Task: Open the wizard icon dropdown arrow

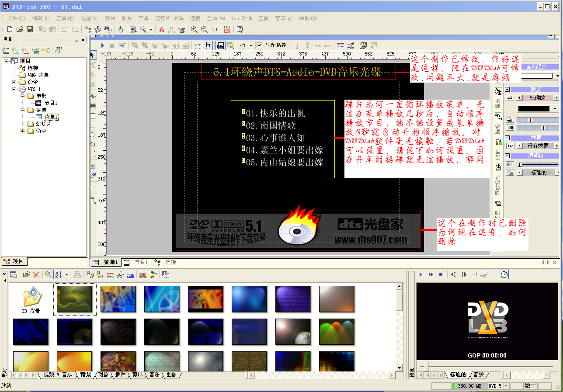Action: (x=151, y=29)
